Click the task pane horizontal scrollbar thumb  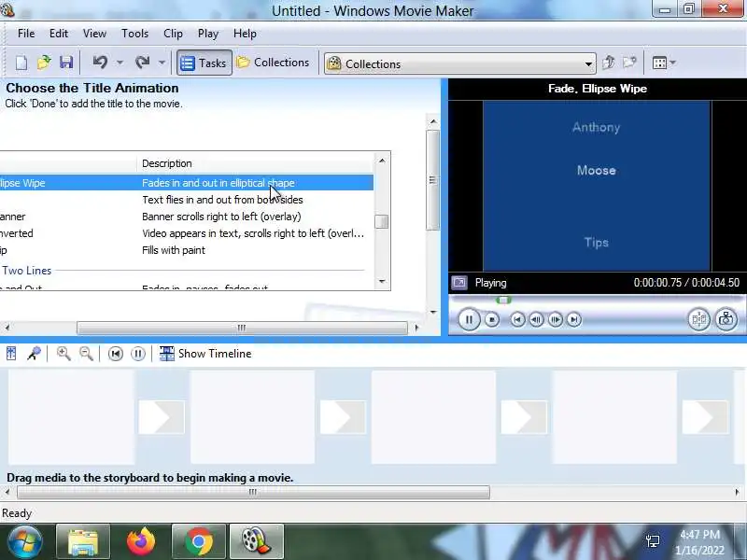242,328
